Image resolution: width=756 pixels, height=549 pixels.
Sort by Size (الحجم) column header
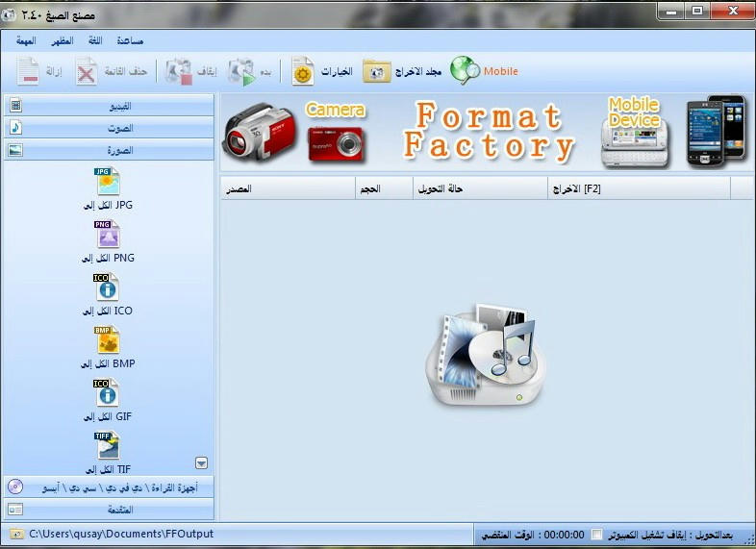pyautogui.click(x=385, y=188)
